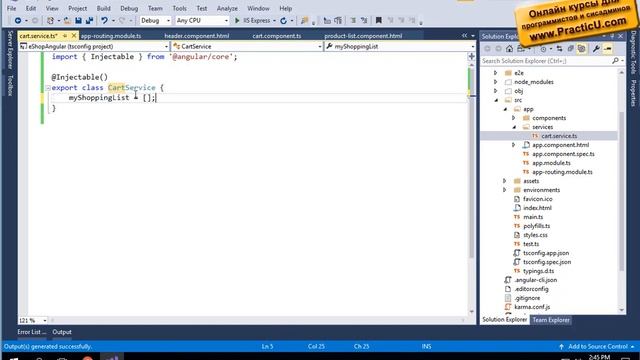
Task: Switch to the product-list.component.html tab
Action: coord(363,36)
